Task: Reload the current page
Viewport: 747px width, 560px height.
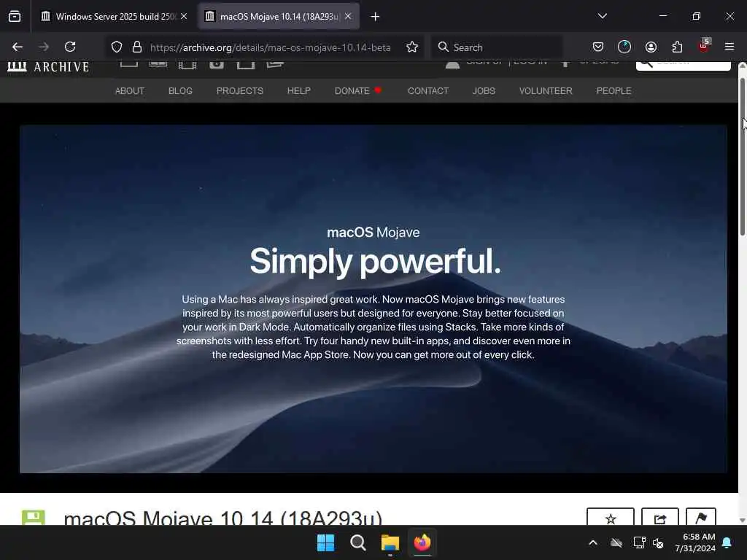Action: pyautogui.click(x=70, y=47)
